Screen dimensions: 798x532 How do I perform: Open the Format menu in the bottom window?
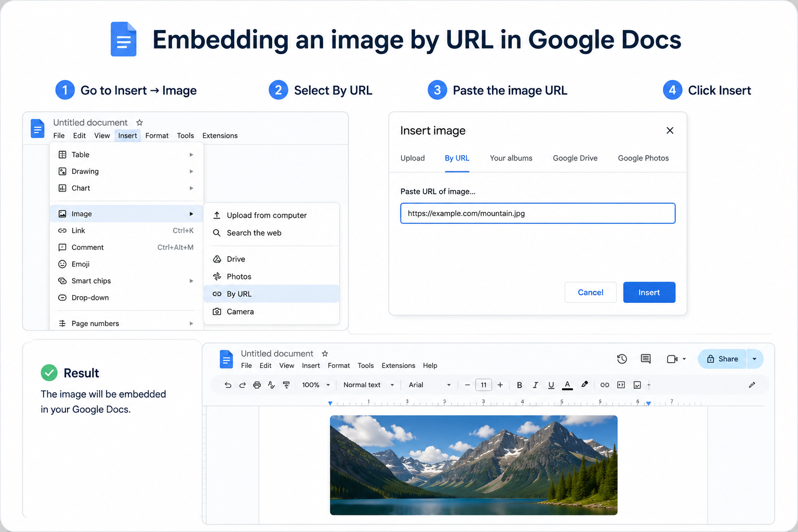point(339,366)
